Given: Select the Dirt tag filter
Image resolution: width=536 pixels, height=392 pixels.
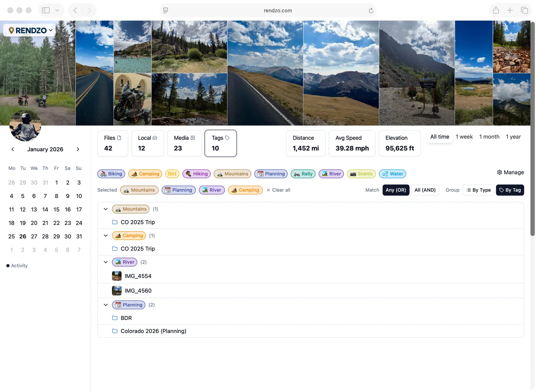Looking at the screenshot, I should coord(172,174).
